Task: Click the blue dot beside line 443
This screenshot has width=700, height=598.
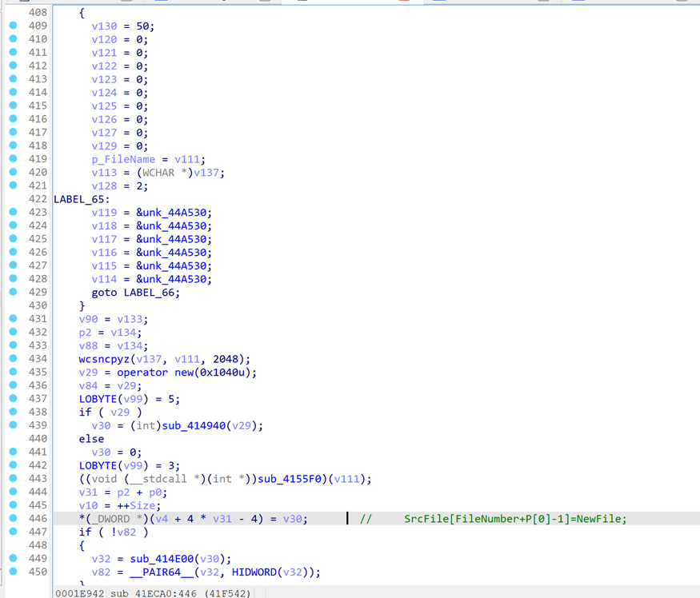Action: tap(13, 479)
